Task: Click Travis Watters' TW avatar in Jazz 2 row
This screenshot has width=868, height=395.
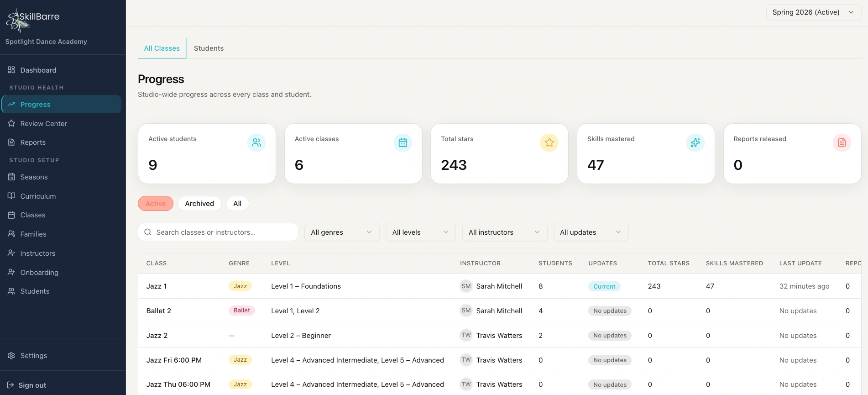Action: pyautogui.click(x=466, y=335)
